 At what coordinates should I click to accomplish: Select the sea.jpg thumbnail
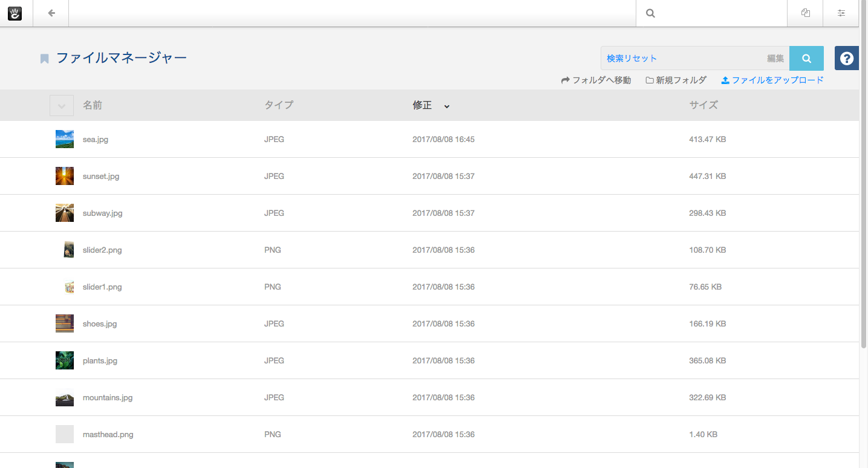click(x=65, y=139)
